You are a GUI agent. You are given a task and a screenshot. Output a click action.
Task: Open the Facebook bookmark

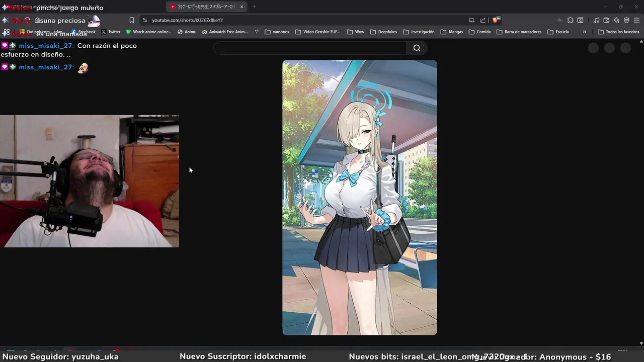pyautogui.click(x=83, y=32)
